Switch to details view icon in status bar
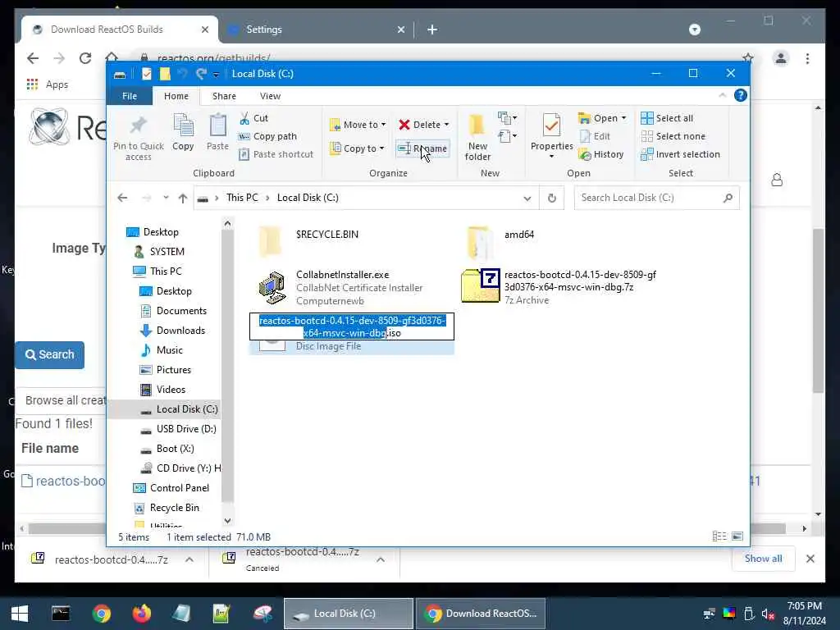840x630 pixels. 719,536
